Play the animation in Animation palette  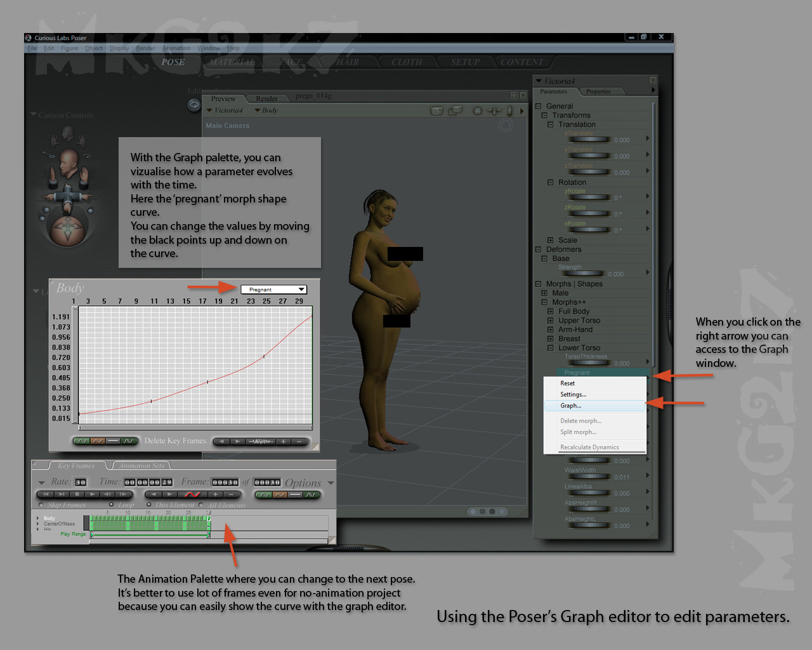(x=93, y=494)
